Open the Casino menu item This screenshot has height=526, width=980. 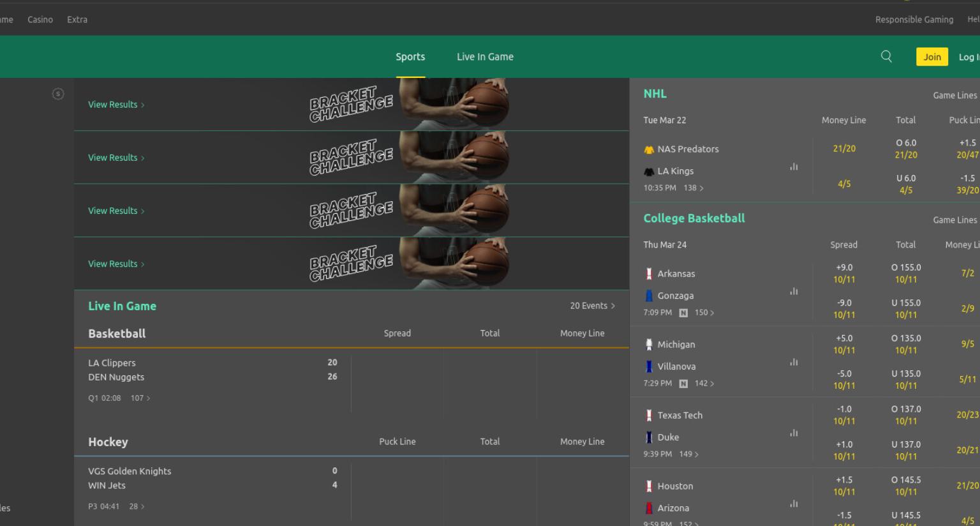click(x=40, y=20)
